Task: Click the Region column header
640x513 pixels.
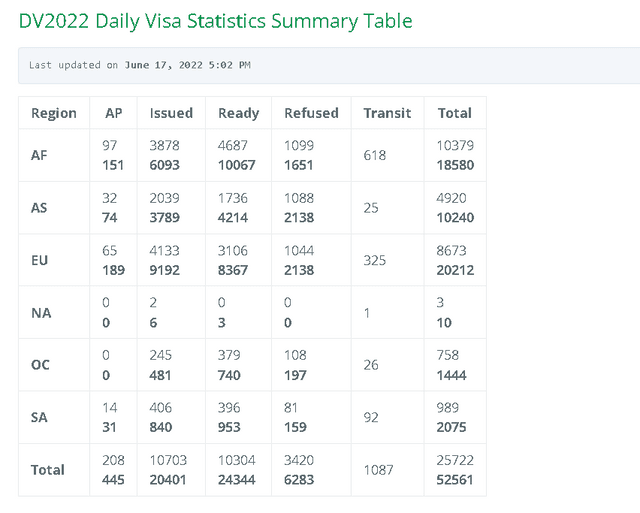Action: click(x=54, y=113)
